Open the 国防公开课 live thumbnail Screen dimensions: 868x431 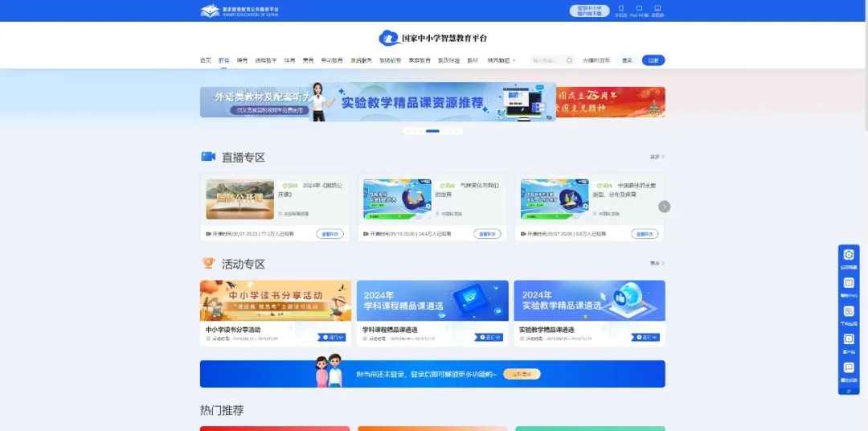click(x=240, y=199)
